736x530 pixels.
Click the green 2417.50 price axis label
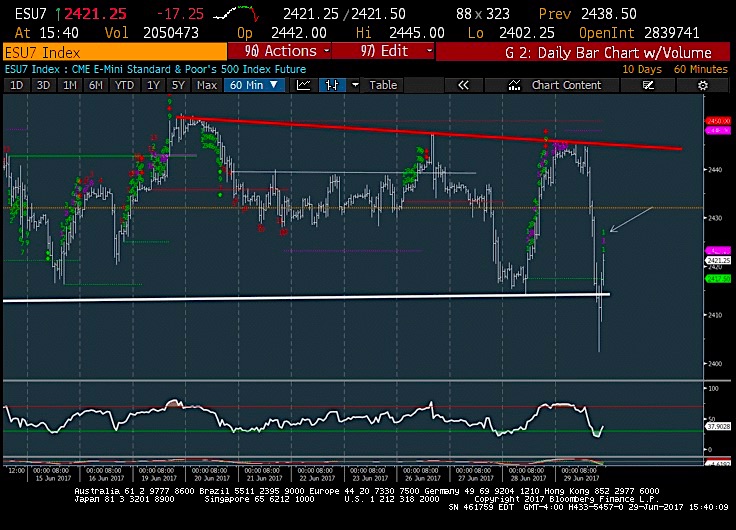coord(719,279)
